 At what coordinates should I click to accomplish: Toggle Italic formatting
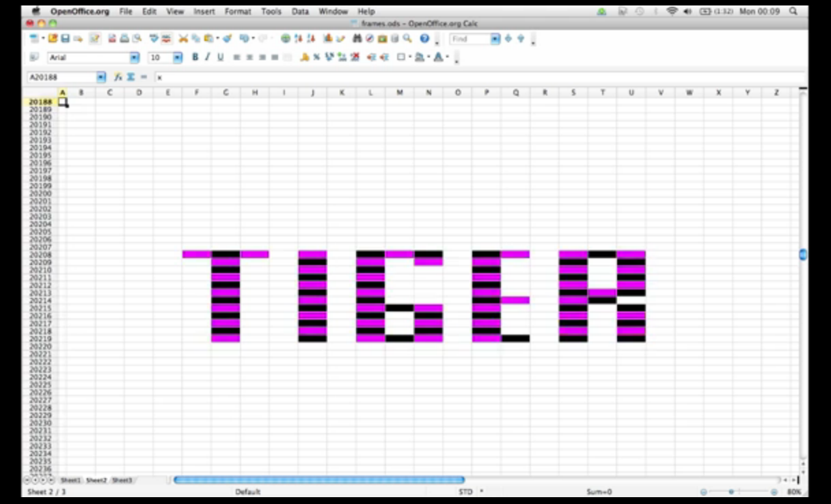pyautogui.click(x=207, y=57)
